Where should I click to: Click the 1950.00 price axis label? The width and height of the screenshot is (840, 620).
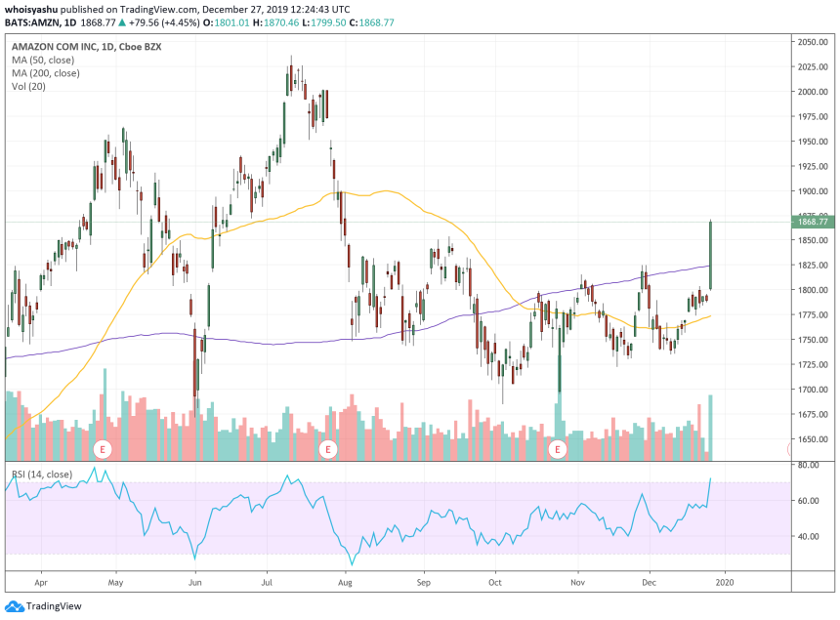[813, 142]
